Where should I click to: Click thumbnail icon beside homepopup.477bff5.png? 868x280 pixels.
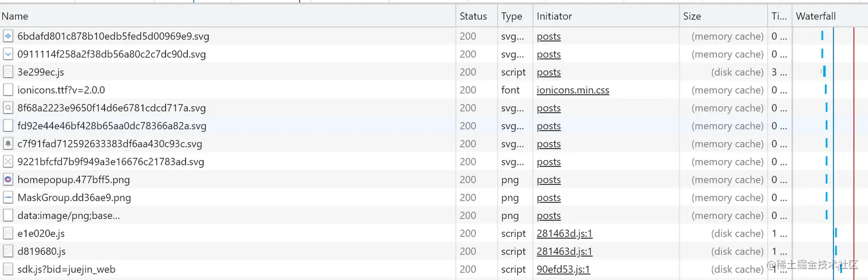(x=8, y=180)
